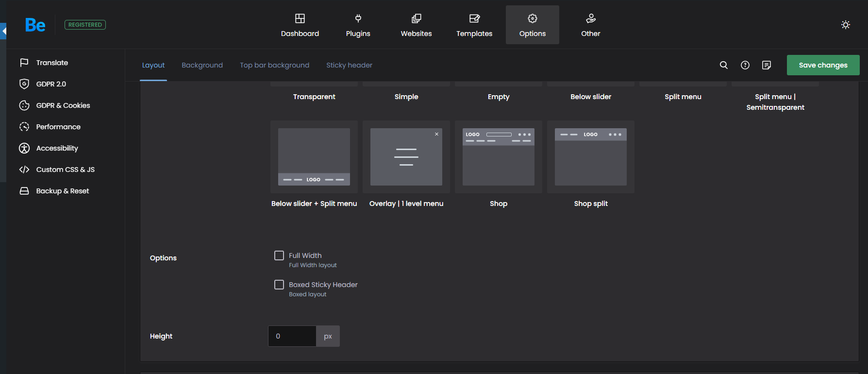Toggle the light/dark theme sun icon

[x=845, y=25]
